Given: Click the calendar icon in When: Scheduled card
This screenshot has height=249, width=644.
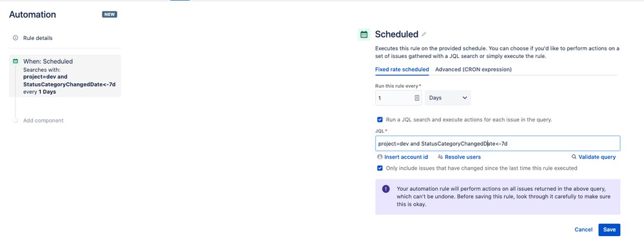Looking at the screenshot, I should pos(15,61).
